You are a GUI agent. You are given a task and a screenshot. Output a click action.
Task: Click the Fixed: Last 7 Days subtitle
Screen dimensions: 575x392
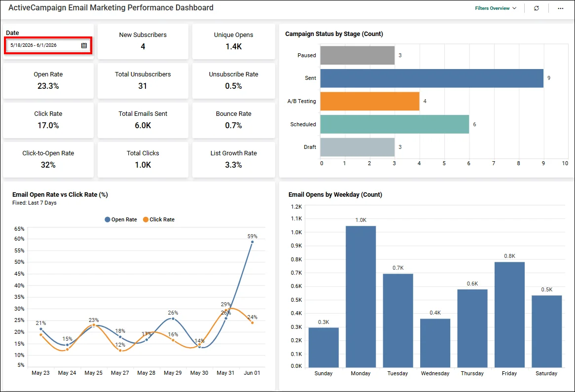coord(35,203)
